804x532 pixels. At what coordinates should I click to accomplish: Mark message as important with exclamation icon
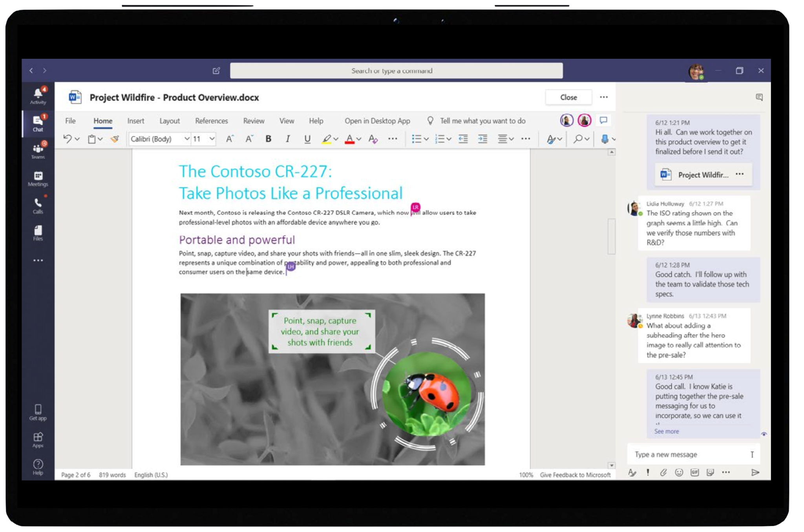click(x=648, y=472)
